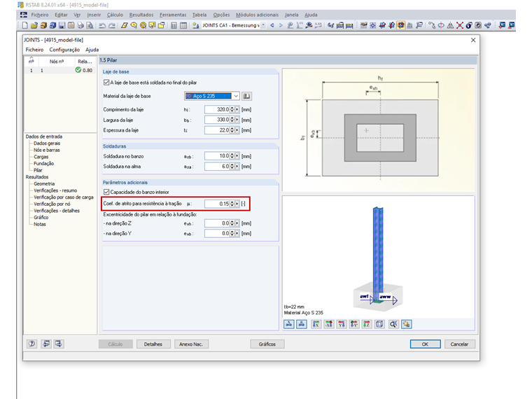Open Ajuda menu in JOINTS dialog

click(x=92, y=50)
